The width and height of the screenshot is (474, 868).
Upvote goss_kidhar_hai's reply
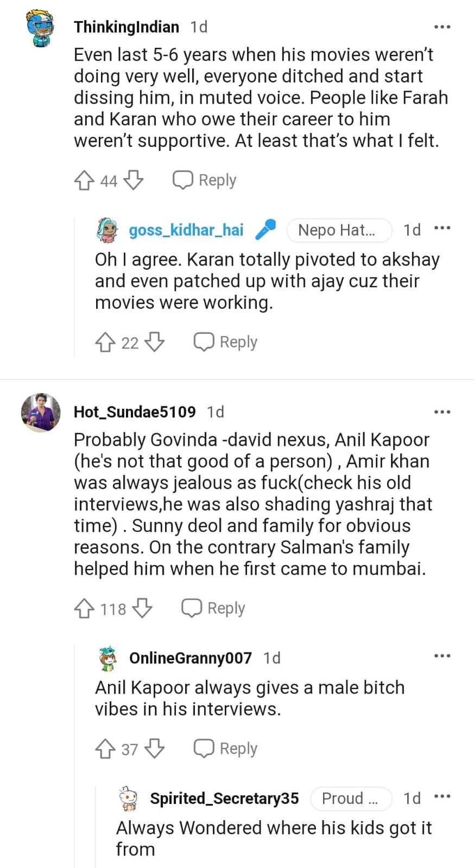(x=105, y=342)
